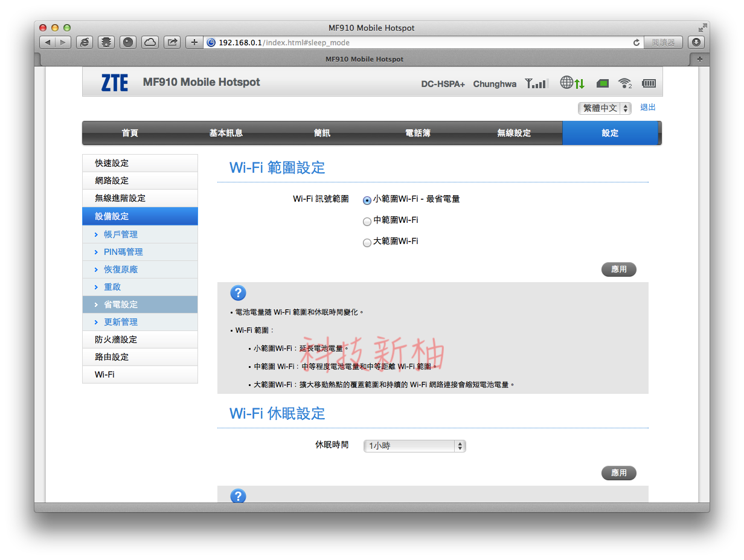This screenshot has width=744, height=560.
Task: Open the downloads arrow icon
Action: [696, 42]
